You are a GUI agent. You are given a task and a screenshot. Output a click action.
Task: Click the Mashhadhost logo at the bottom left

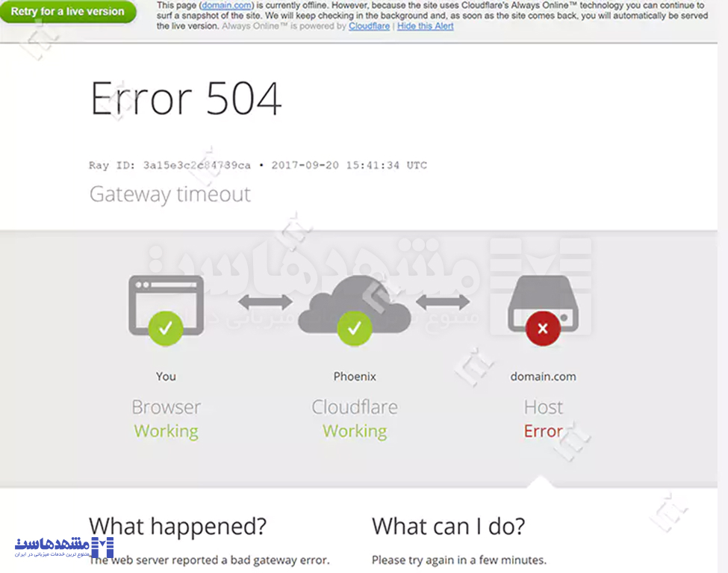(x=64, y=548)
